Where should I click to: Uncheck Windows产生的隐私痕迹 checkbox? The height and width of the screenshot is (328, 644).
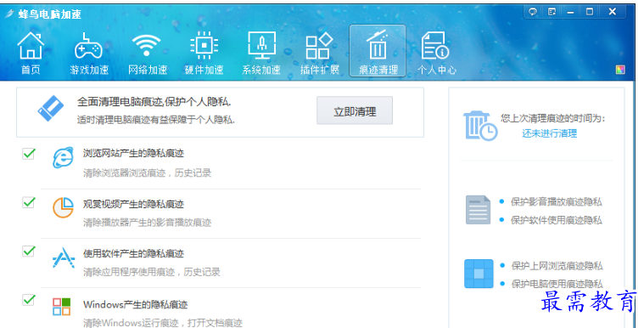coord(28,300)
